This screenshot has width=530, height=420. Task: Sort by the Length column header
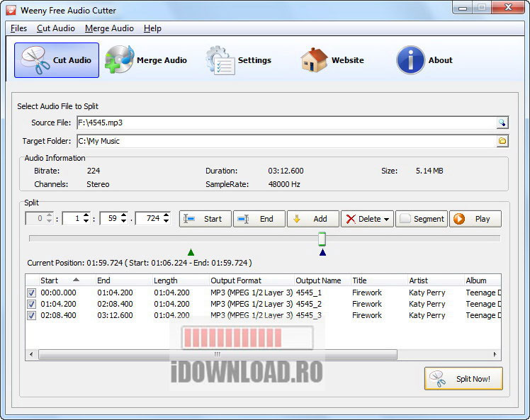180,280
